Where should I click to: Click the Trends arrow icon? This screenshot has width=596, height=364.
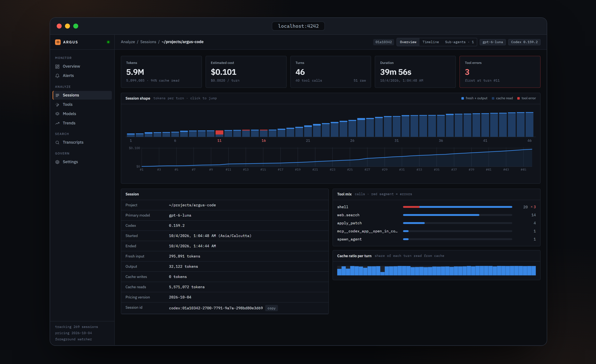click(57, 123)
